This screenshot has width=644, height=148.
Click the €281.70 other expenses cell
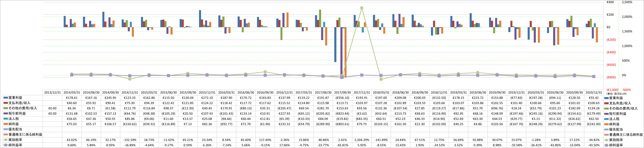(x=323, y=108)
